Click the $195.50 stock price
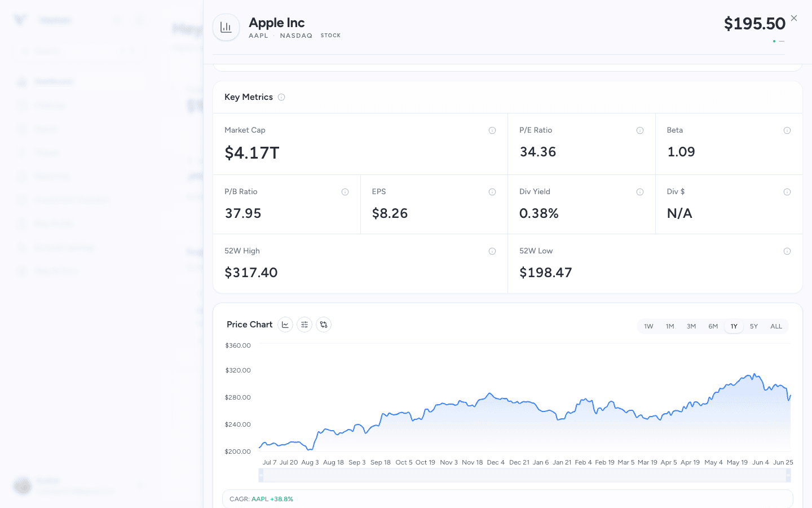The width and height of the screenshot is (812, 508). coord(754,24)
